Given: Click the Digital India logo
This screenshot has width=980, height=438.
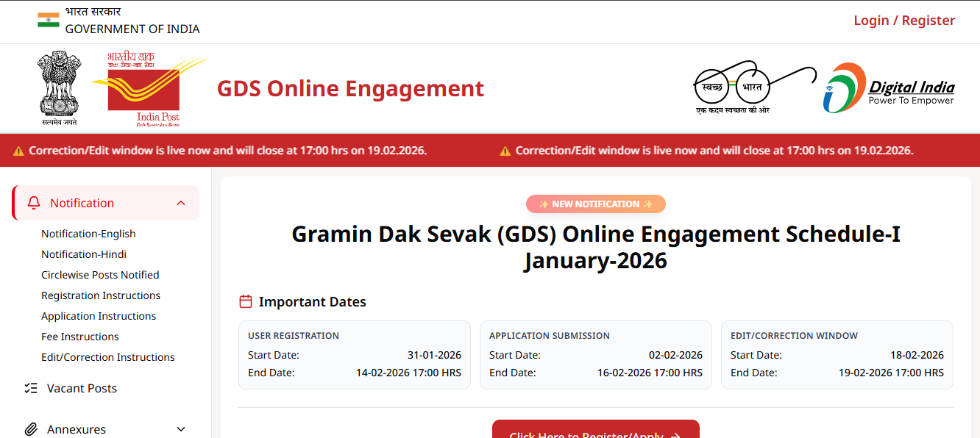Looking at the screenshot, I should (888, 87).
